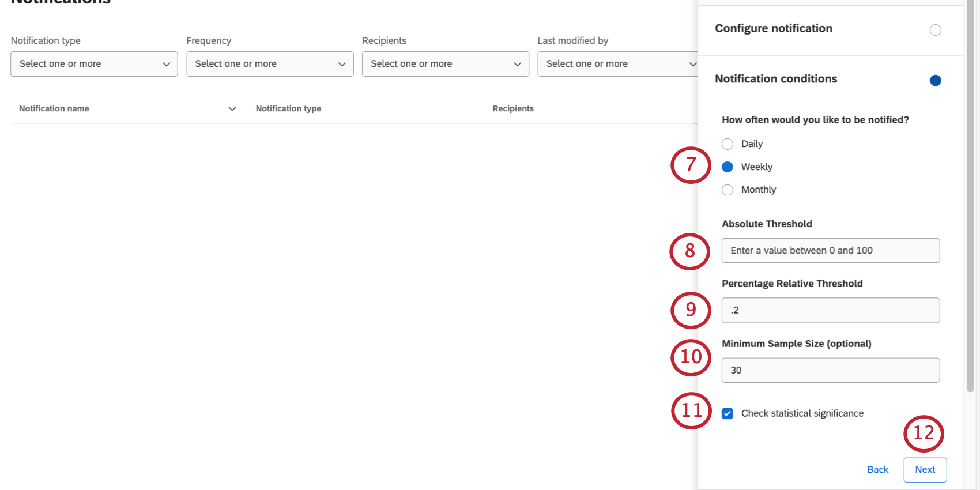The height and width of the screenshot is (490, 980).
Task: Click the Percentage Relative Threshold field
Action: pos(830,310)
